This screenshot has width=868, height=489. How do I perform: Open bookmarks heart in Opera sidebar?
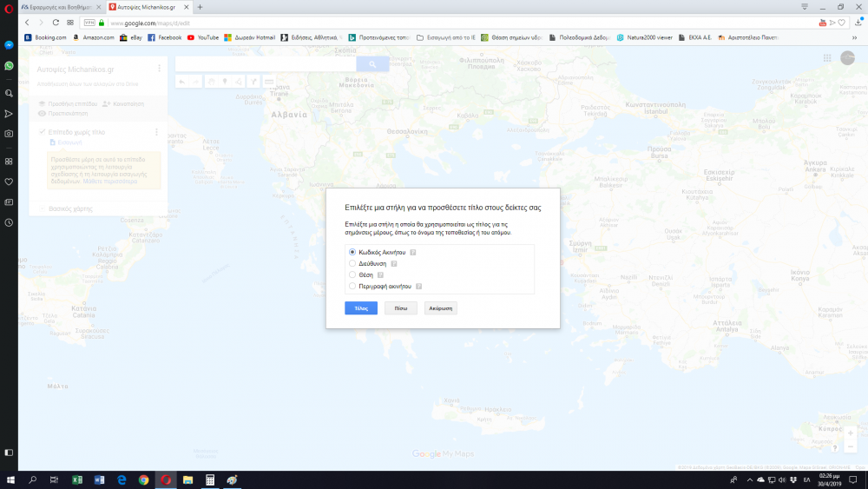pyautogui.click(x=9, y=182)
